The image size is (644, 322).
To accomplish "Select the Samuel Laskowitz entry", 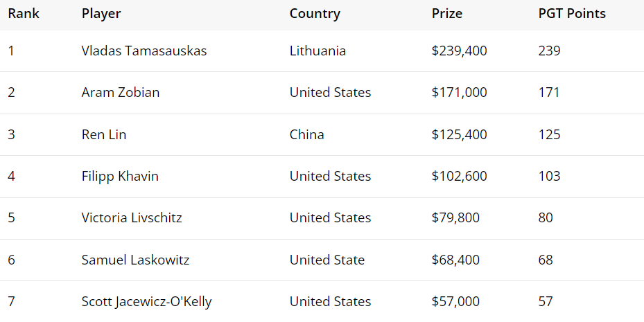I will tap(135, 260).
